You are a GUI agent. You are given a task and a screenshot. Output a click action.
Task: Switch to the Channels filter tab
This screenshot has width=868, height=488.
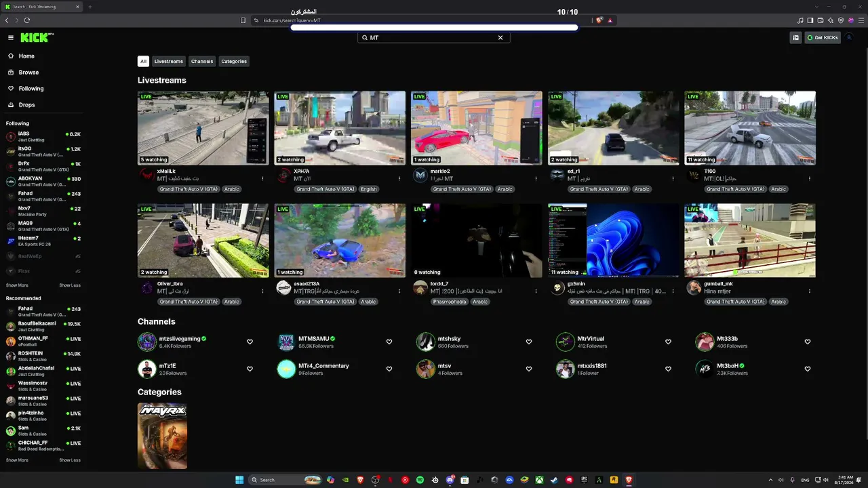[202, 61]
